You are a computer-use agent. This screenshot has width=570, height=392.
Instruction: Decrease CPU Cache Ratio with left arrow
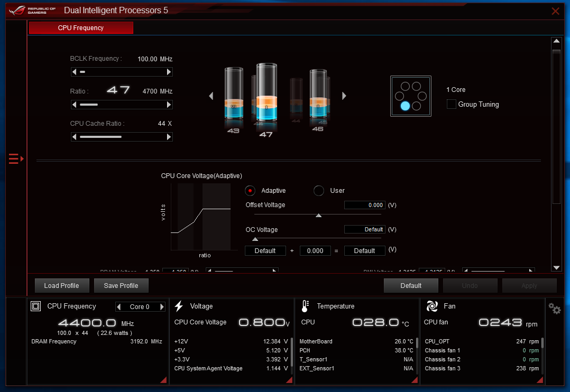point(75,137)
